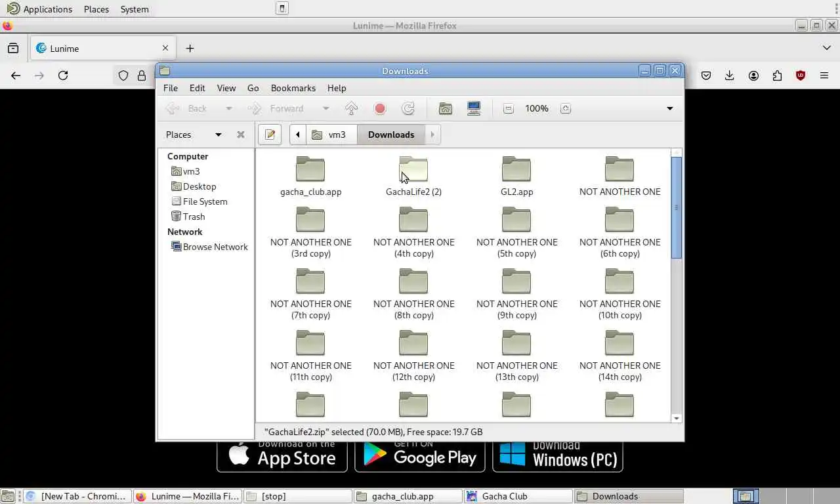Open Firefox hamburger application menu

pos(824,75)
